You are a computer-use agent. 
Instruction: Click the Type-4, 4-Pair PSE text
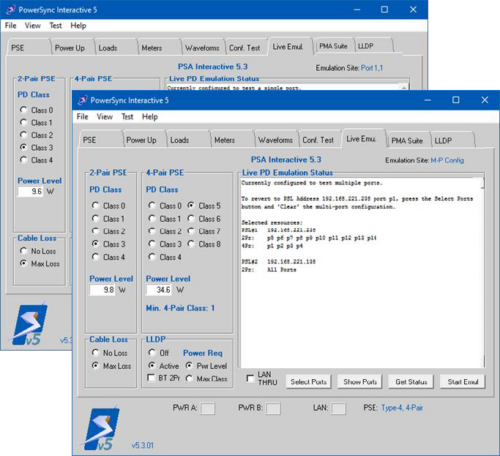click(402, 407)
